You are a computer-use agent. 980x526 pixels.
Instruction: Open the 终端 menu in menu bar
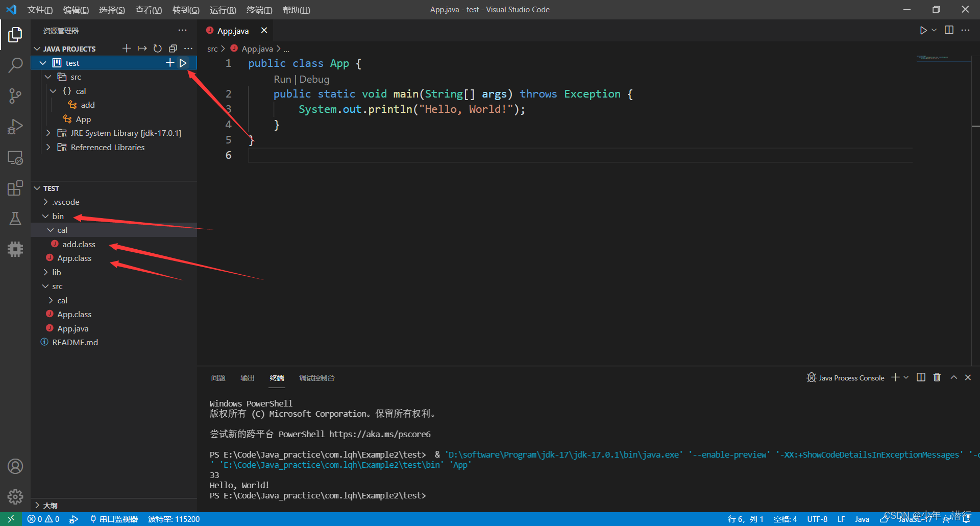tap(259, 10)
